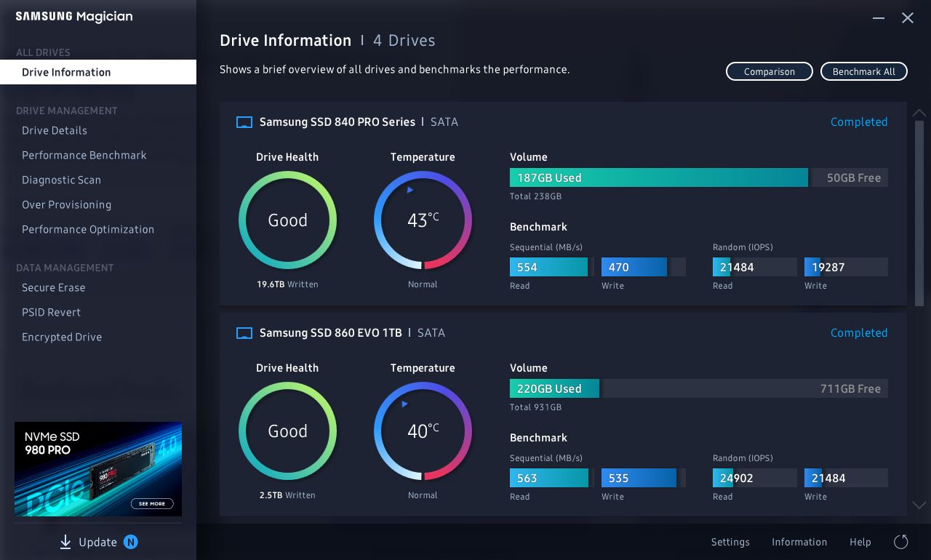Viewport: 931px width, 560px height.
Task: Open the Secure Erase option
Action: click(x=54, y=288)
